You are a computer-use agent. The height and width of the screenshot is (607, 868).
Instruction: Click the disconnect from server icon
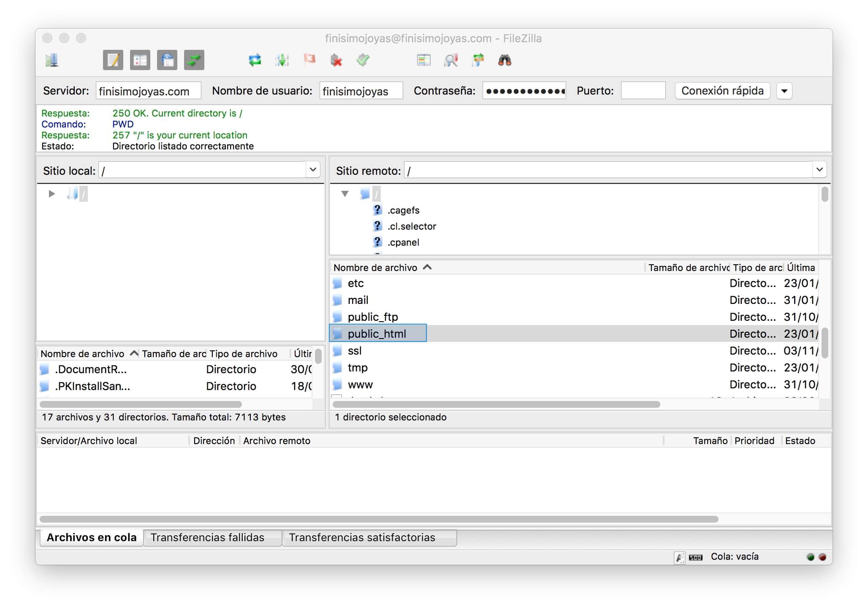336,60
